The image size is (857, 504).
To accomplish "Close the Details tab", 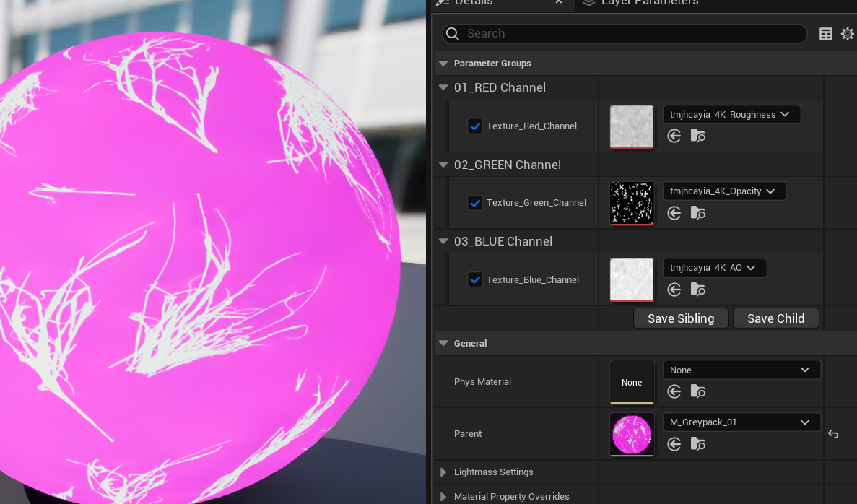I will (559, 2).
